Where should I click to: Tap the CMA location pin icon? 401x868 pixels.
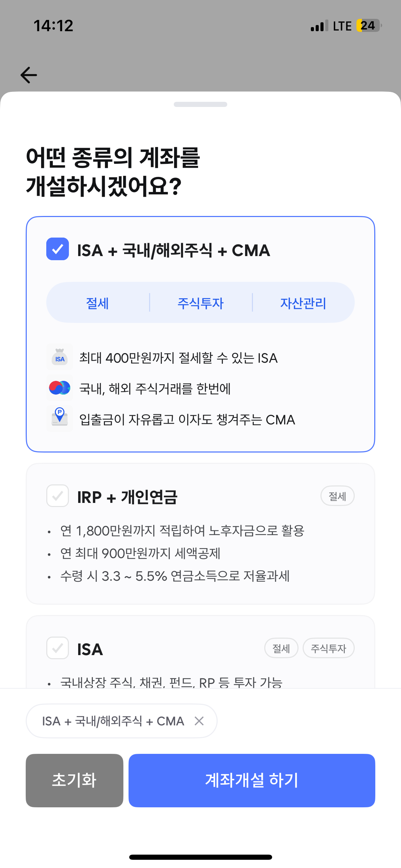(60, 418)
